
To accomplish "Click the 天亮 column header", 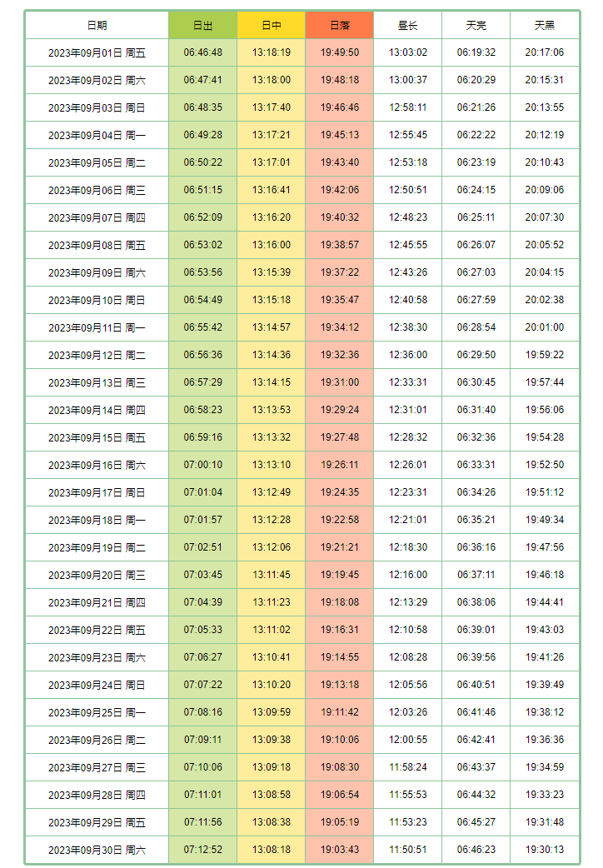I will (476, 26).
